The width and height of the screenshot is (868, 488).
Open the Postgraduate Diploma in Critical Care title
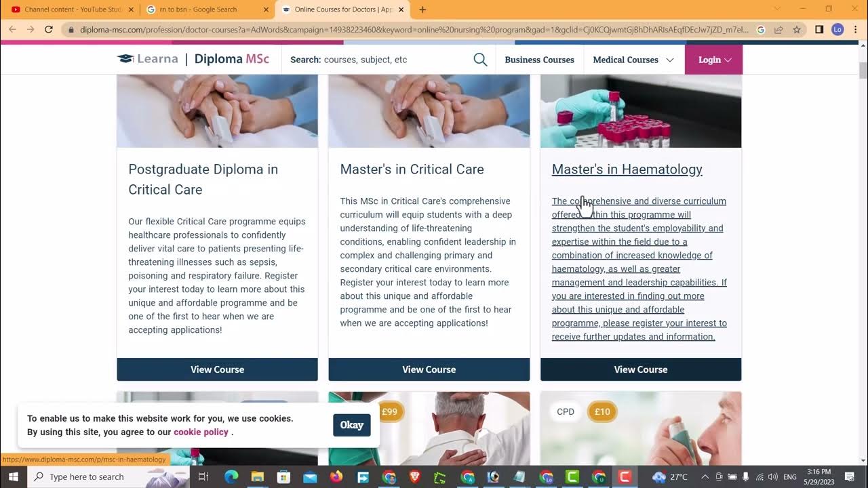(x=203, y=180)
